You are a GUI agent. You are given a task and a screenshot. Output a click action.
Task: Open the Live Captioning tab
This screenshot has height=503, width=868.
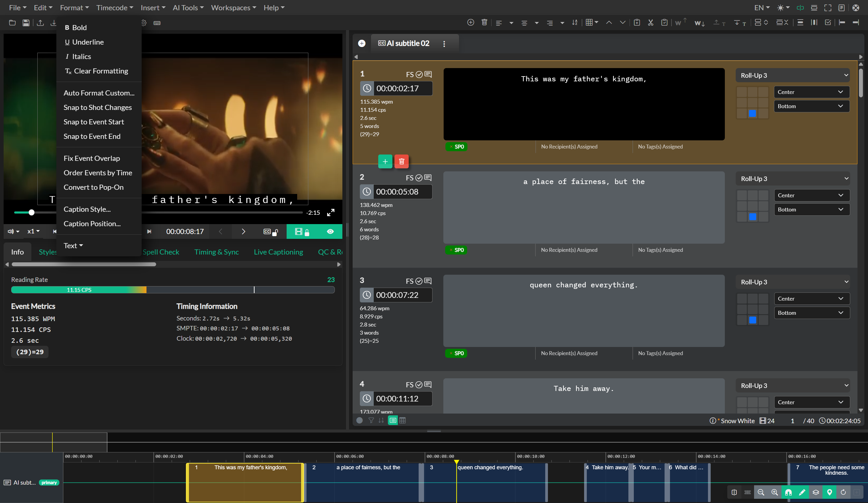click(x=278, y=252)
